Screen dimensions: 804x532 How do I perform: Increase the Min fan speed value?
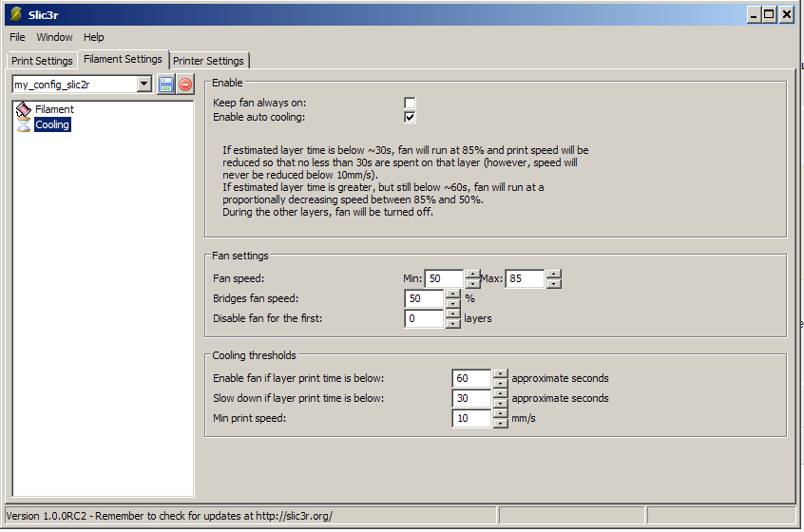point(472,275)
